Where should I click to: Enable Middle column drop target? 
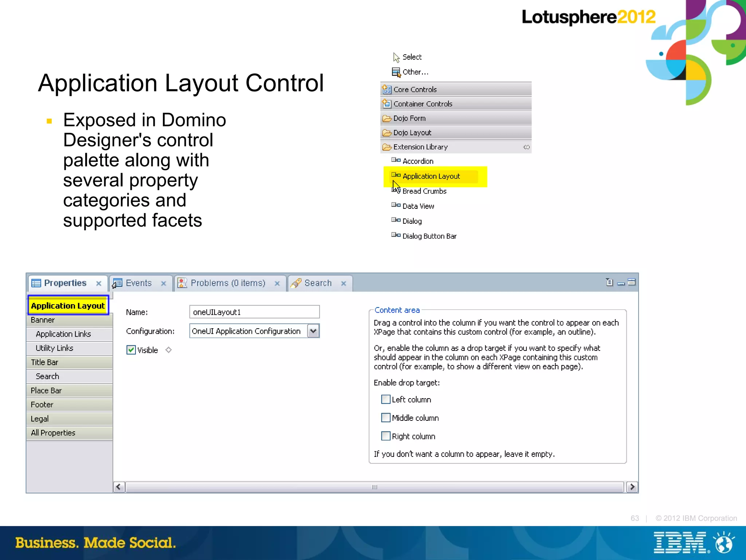[x=386, y=418]
